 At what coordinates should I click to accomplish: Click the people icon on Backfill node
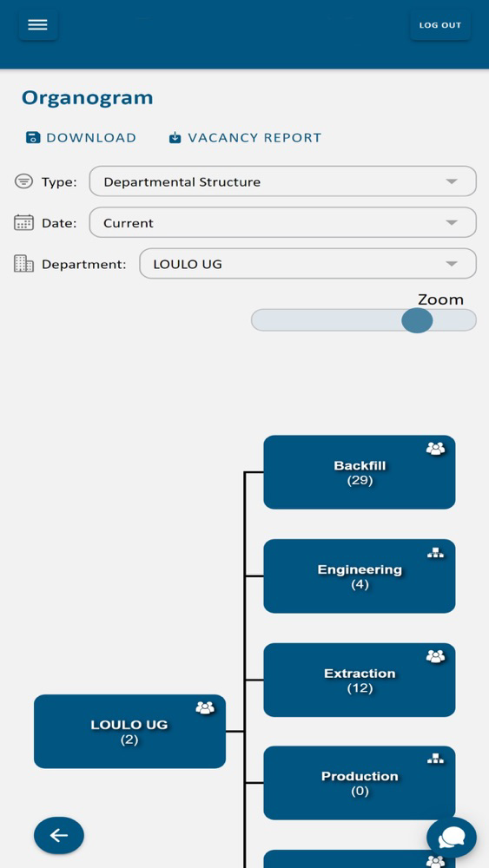click(x=435, y=449)
